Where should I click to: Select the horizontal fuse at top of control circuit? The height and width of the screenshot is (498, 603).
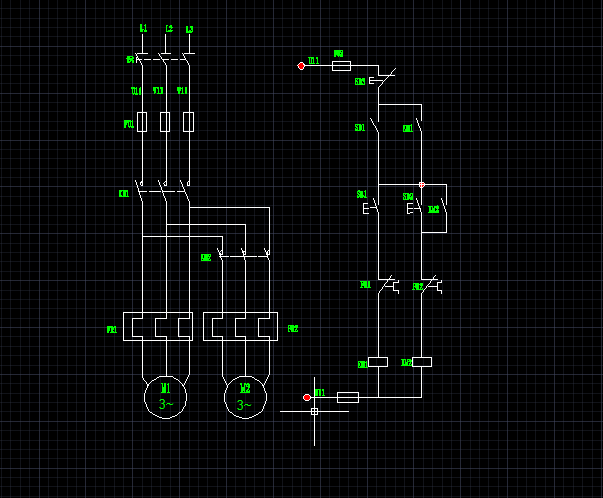coord(341,66)
